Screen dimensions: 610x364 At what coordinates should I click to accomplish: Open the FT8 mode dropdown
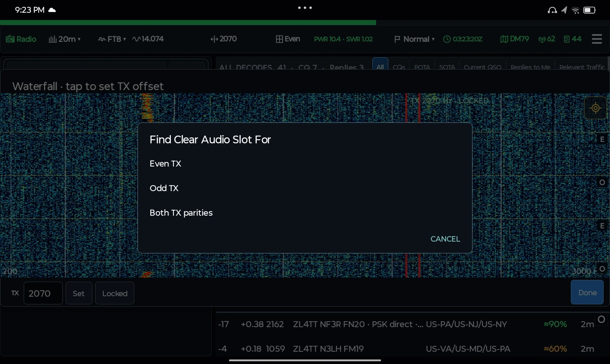(112, 39)
